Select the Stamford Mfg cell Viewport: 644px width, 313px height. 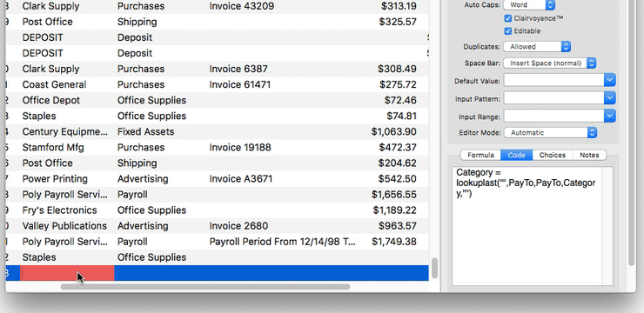tap(53, 147)
